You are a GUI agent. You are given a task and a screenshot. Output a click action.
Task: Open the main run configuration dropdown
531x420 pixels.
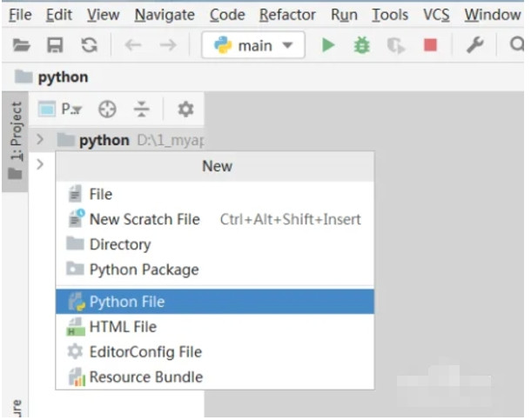coord(253,45)
